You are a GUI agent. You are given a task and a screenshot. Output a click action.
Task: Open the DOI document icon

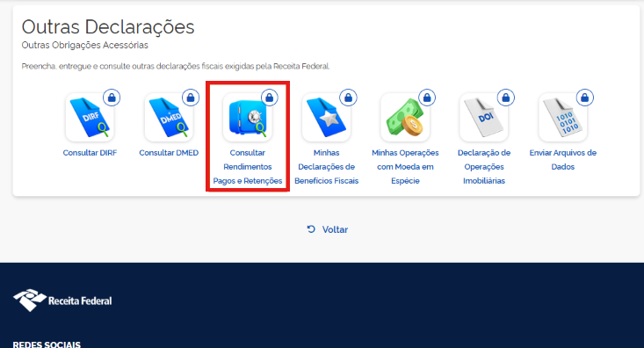pos(484,118)
